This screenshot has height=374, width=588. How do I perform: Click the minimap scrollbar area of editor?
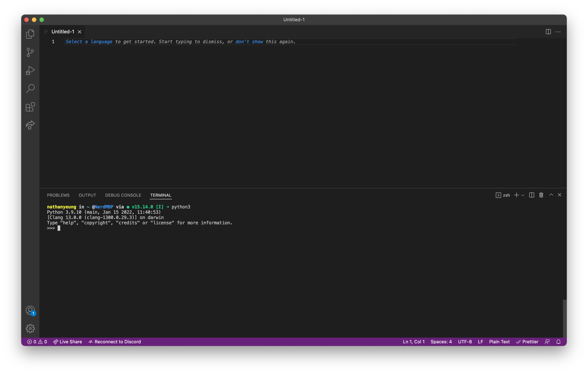pos(564,113)
